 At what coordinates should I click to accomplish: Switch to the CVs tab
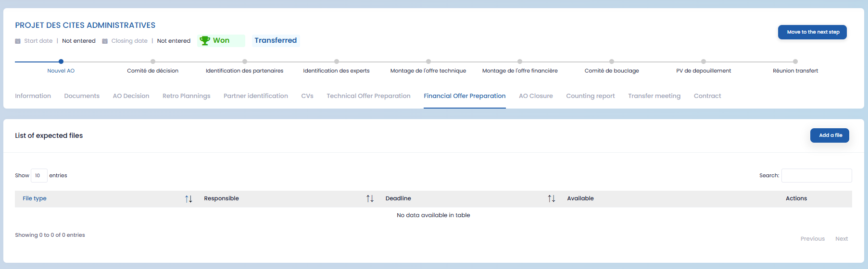coord(307,96)
